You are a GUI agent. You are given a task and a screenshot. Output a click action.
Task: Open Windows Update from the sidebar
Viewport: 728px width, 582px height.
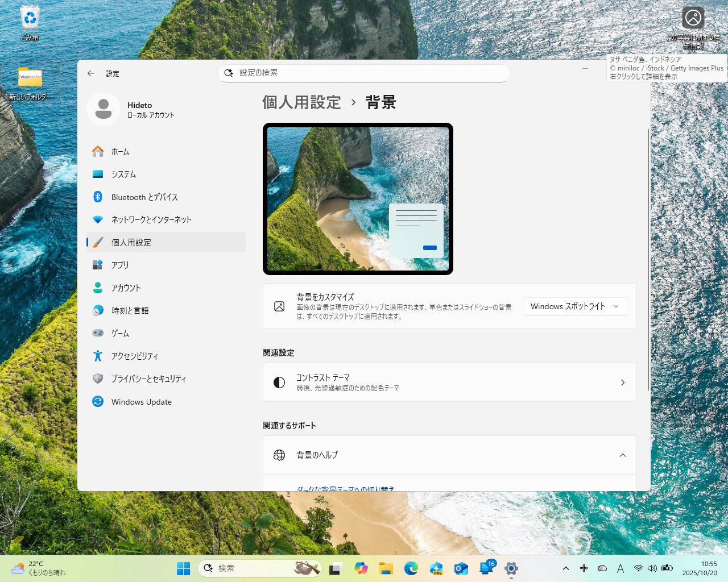click(x=142, y=401)
